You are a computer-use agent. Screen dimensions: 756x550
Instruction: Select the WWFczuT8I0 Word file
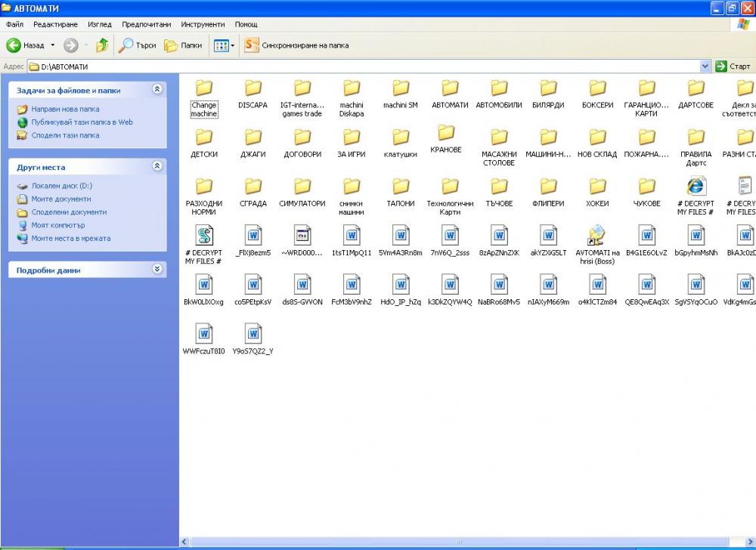pos(204,340)
